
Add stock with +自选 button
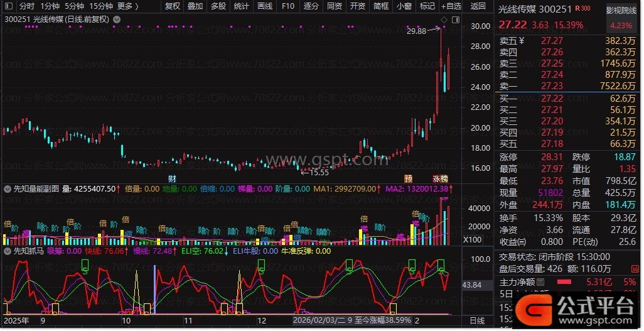click(x=451, y=6)
